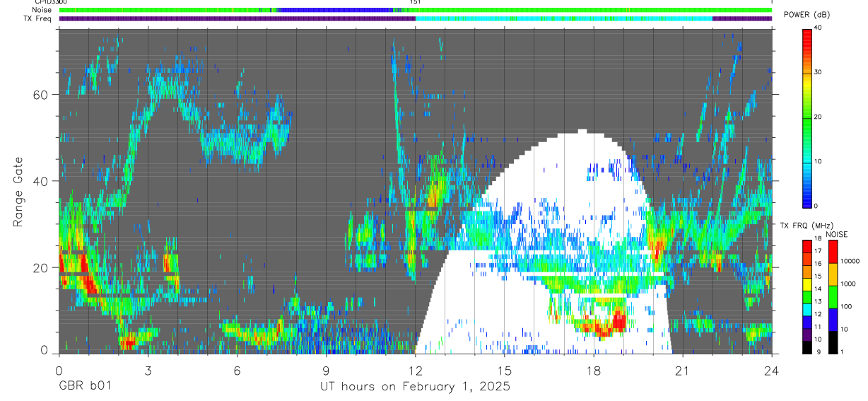Click the 40 label on POWER scale
This screenshot has height=401, width=868.
(819, 28)
